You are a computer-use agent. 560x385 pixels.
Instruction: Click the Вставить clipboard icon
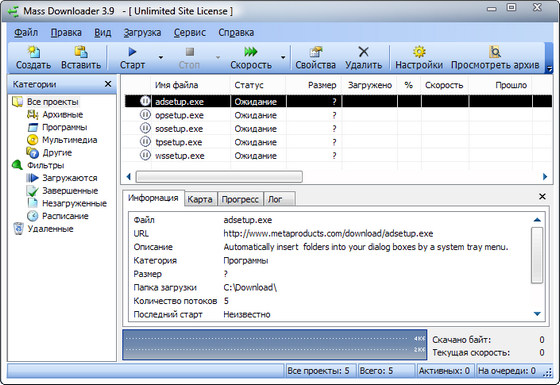81,52
